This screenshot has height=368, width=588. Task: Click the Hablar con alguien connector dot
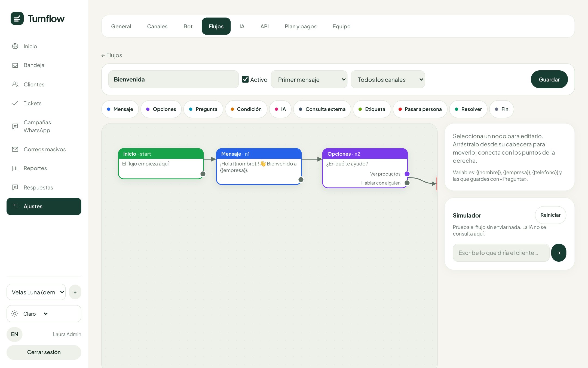point(407,183)
